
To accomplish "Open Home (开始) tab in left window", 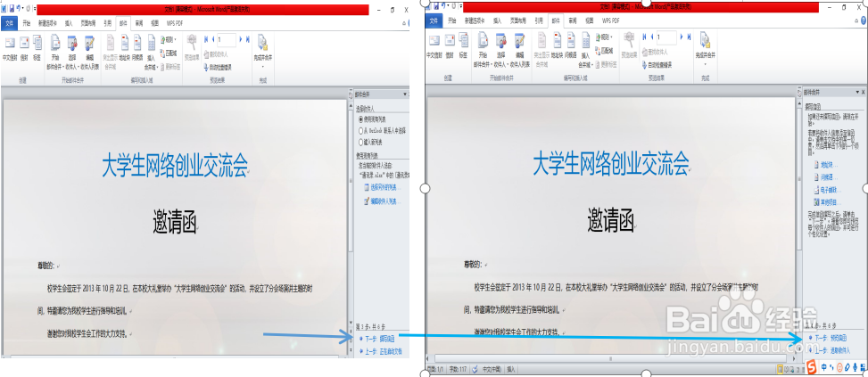I will (x=26, y=23).
